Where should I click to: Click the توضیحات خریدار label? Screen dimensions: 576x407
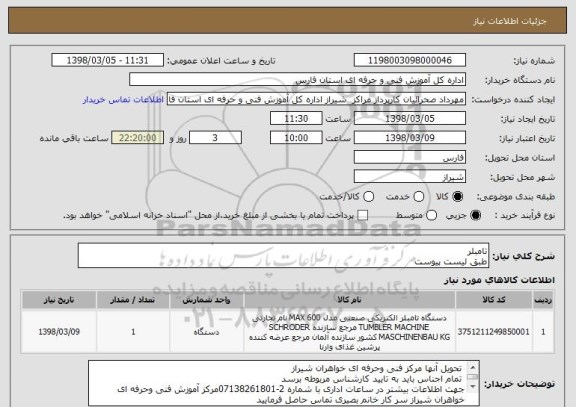pos(519,384)
